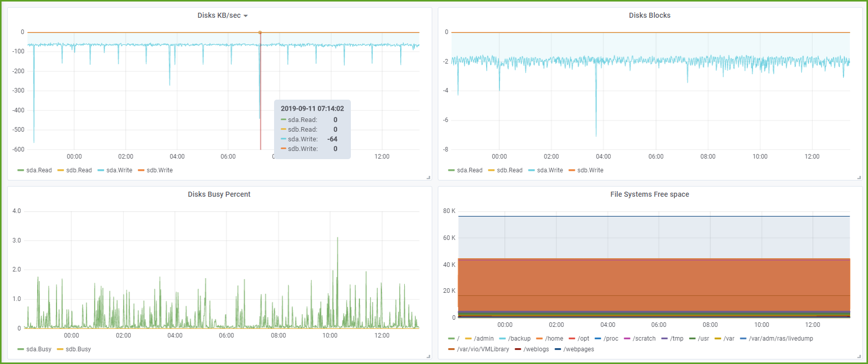Toggle the /usr filesystem legend entry

tap(699, 339)
